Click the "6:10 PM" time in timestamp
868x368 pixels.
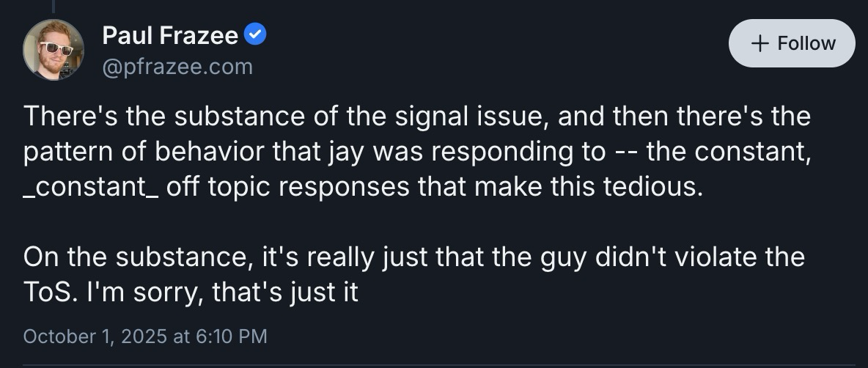pyautogui.click(x=232, y=336)
